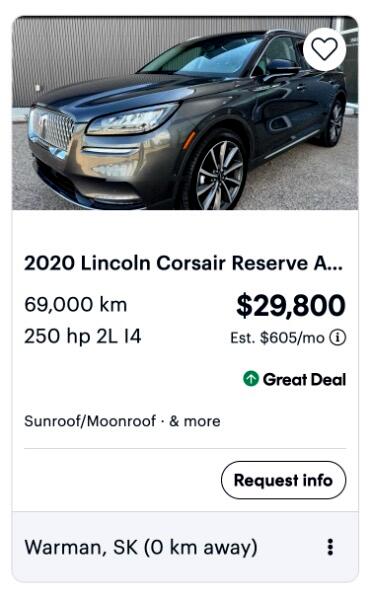Viewport: 371px width, 600px height.
Task: Save listing with the heart favorite icon
Action: coord(324,49)
